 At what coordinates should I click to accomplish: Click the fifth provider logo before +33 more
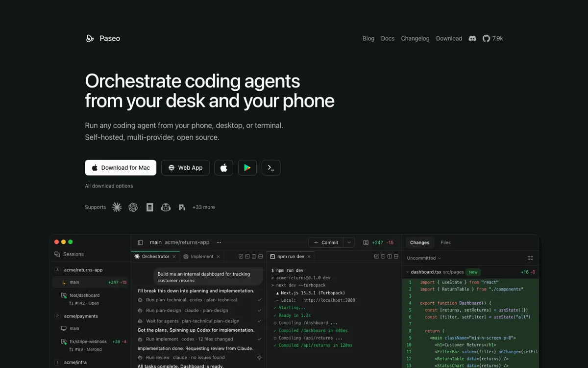(x=182, y=208)
